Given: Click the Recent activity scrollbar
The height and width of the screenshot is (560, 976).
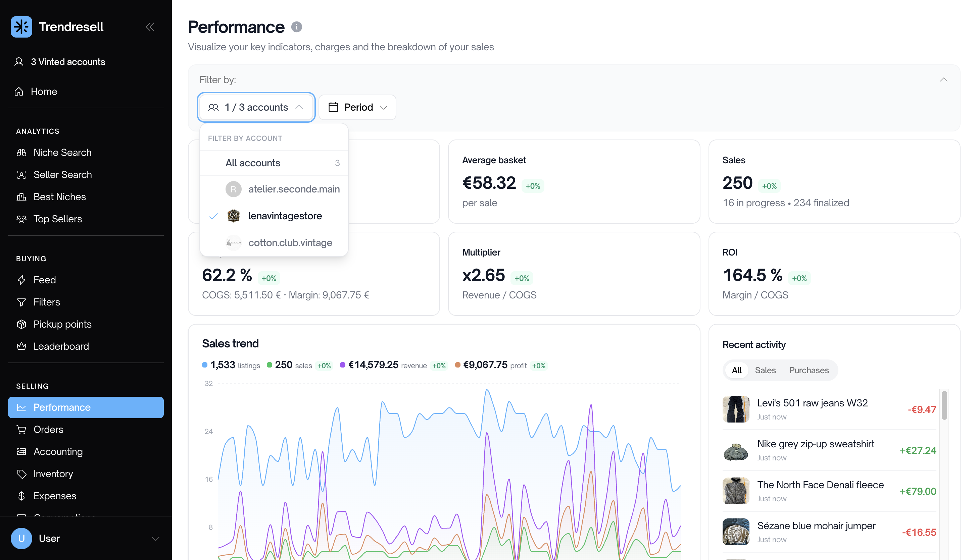Looking at the screenshot, I should tap(944, 405).
